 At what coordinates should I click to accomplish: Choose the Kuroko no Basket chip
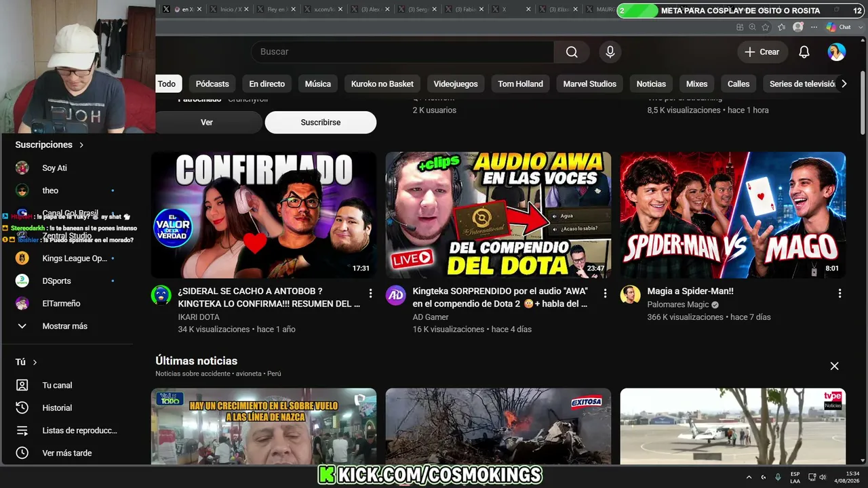(x=382, y=84)
